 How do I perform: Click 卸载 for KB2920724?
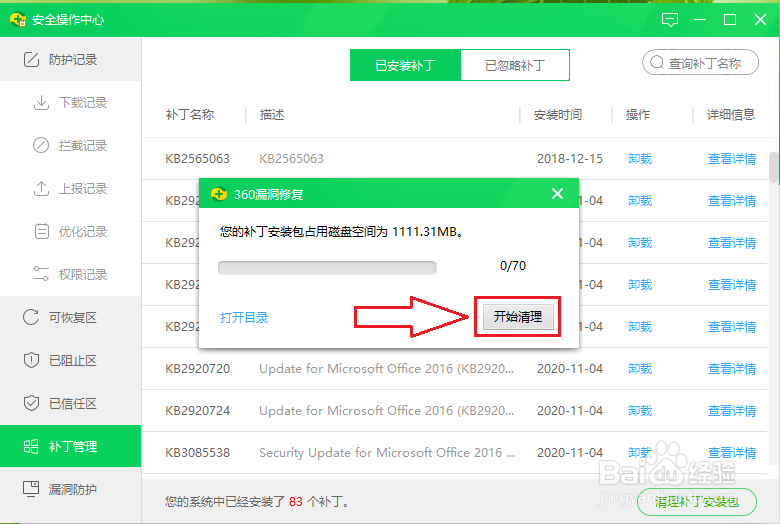coord(640,411)
